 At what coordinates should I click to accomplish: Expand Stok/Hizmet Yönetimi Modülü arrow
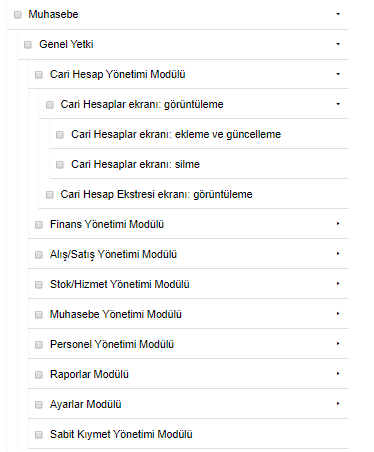[338, 284]
